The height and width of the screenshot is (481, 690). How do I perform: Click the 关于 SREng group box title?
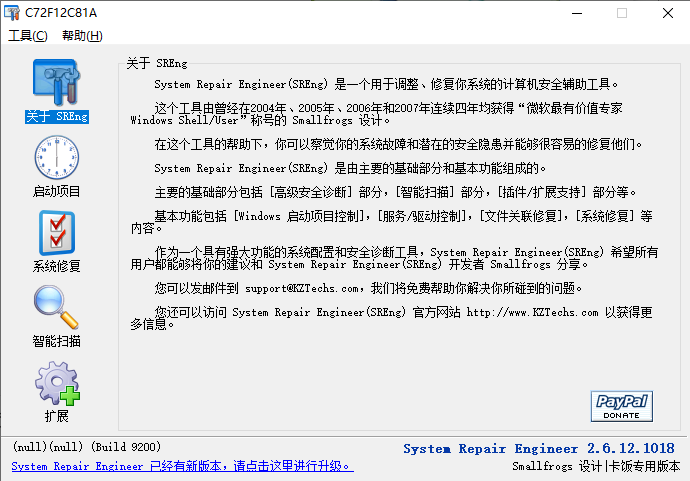tap(157, 63)
